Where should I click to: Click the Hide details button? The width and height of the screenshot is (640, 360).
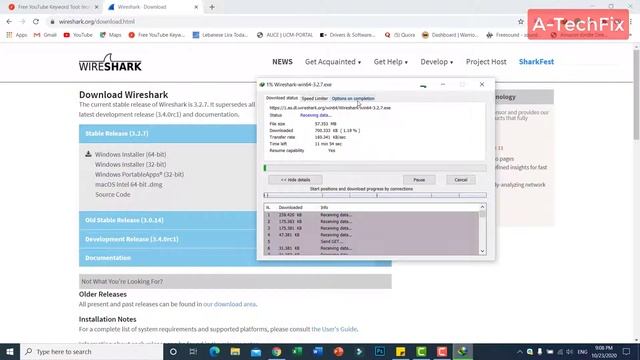click(x=295, y=180)
